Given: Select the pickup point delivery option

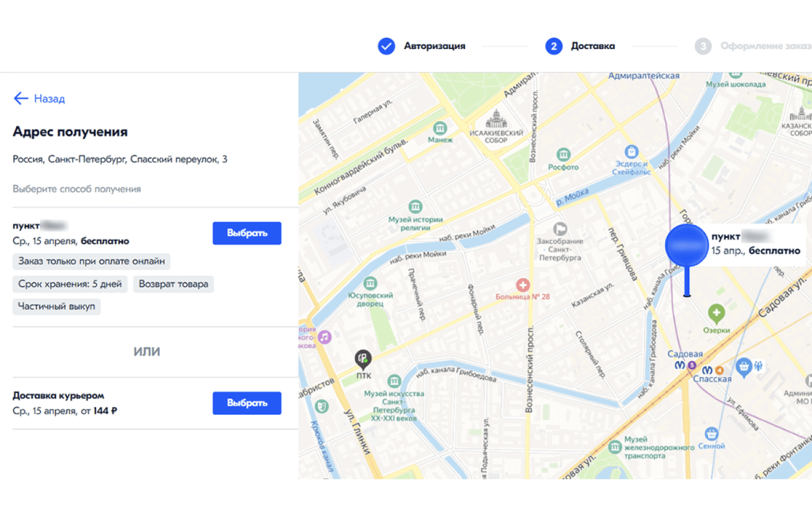Looking at the screenshot, I should point(247,233).
